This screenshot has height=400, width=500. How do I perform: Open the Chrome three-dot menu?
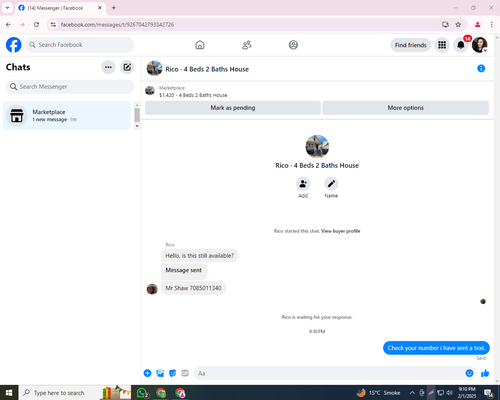click(492, 24)
